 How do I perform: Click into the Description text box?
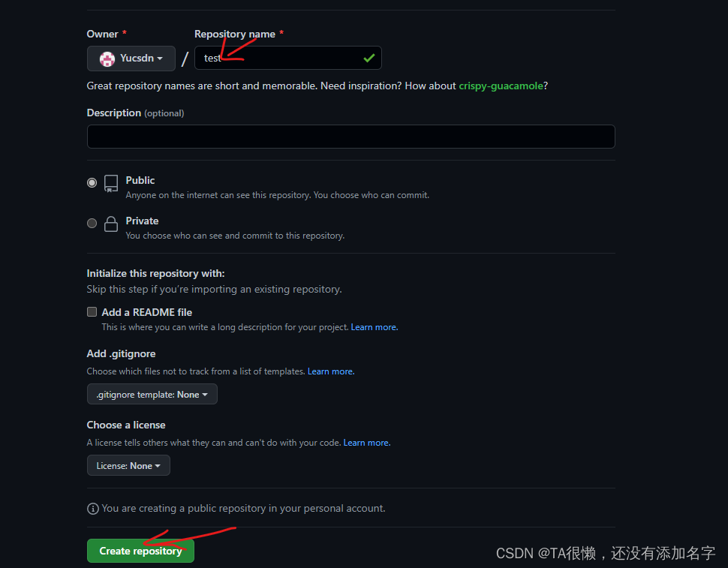click(351, 137)
